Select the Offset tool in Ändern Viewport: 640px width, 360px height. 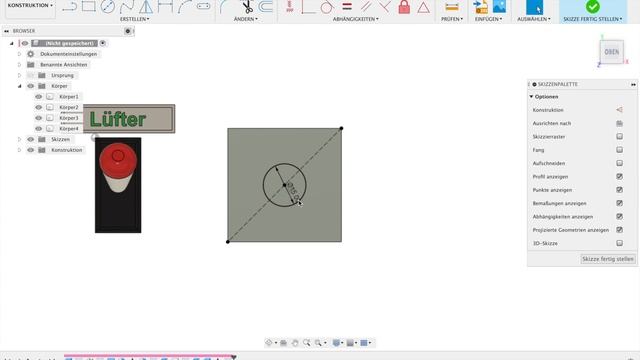[x=266, y=7]
